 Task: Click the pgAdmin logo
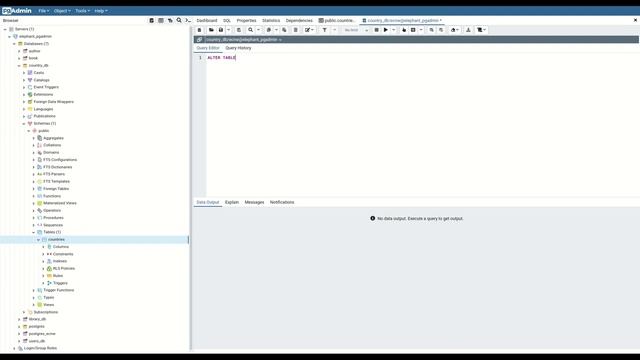[17, 11]
